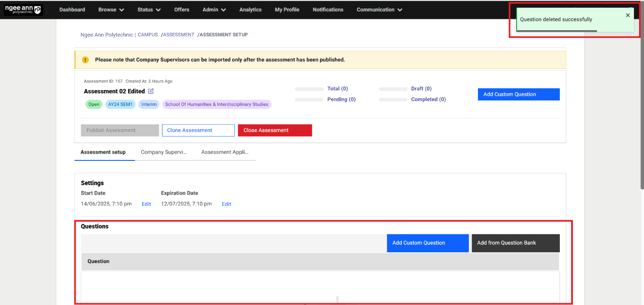
Task: Go to the Dashboard menu item
Action: pyautogui.click(x=72, y=9)
